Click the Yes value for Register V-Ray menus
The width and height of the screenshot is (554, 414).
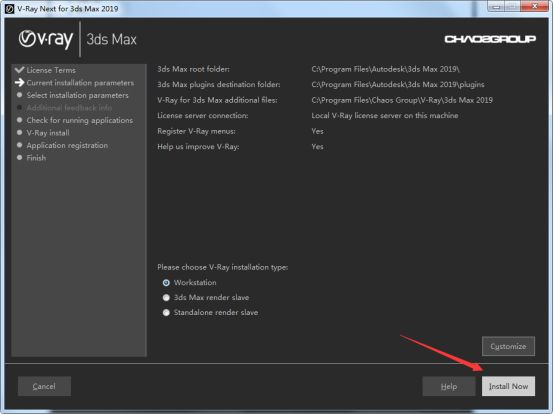click(317, 131)
